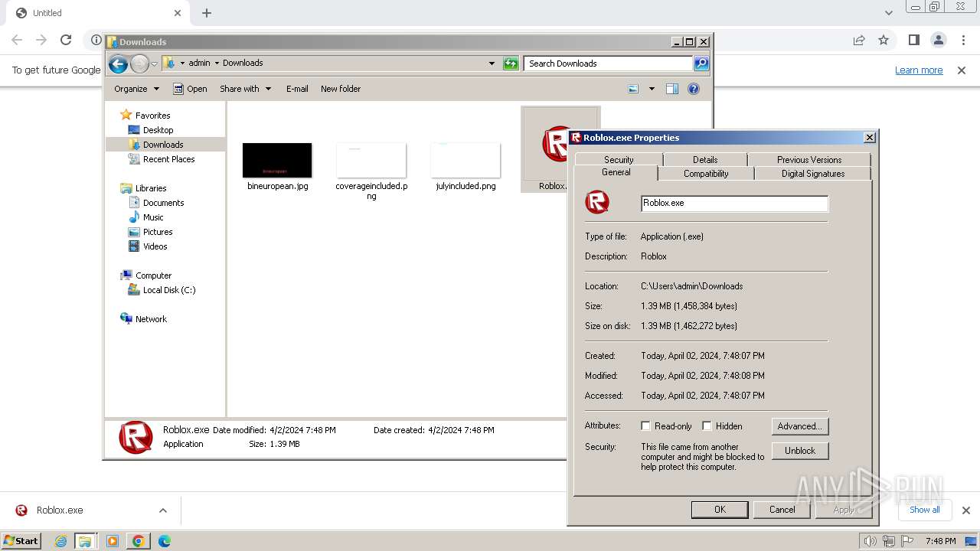980x551 pixels.
Task: Click Chrome share page icon
Action: [859, 40]
